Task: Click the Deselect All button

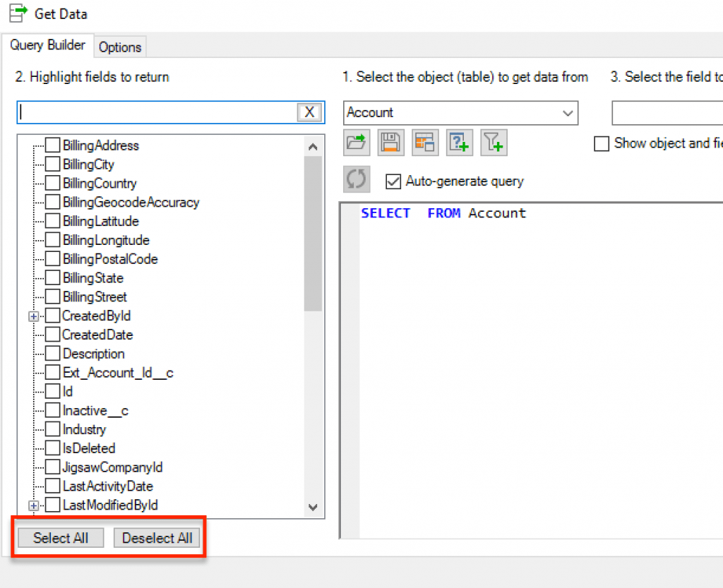Action: coord(157,537)
